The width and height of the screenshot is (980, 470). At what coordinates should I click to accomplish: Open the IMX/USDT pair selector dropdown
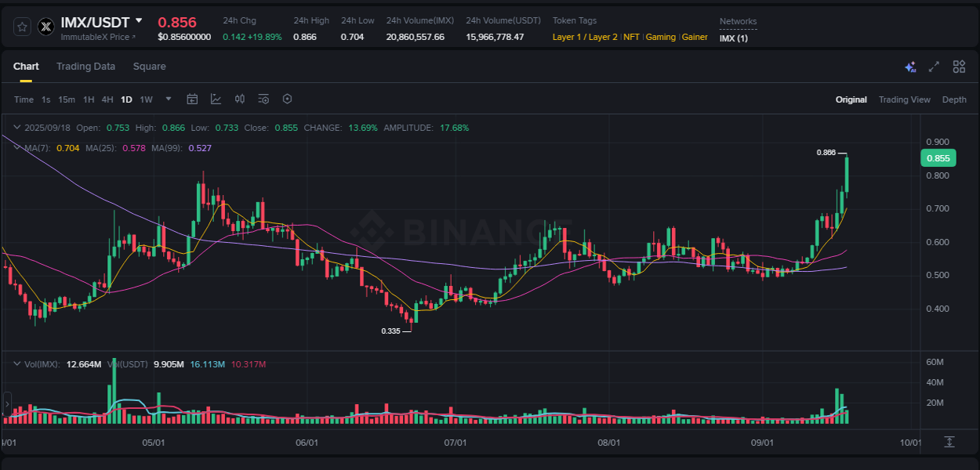click(x=137, y=22)
